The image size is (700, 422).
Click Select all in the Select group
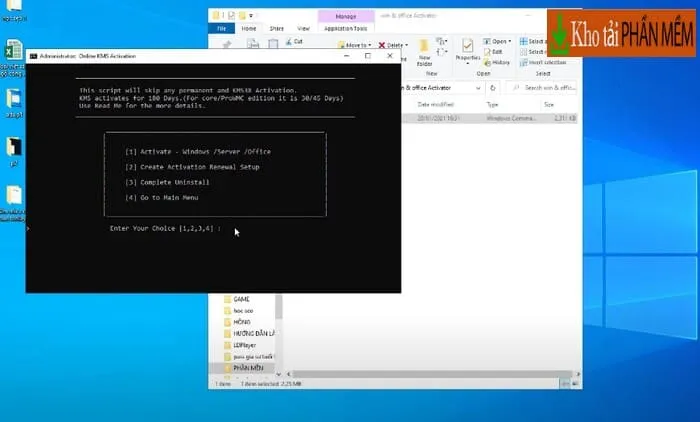[533, 41]
